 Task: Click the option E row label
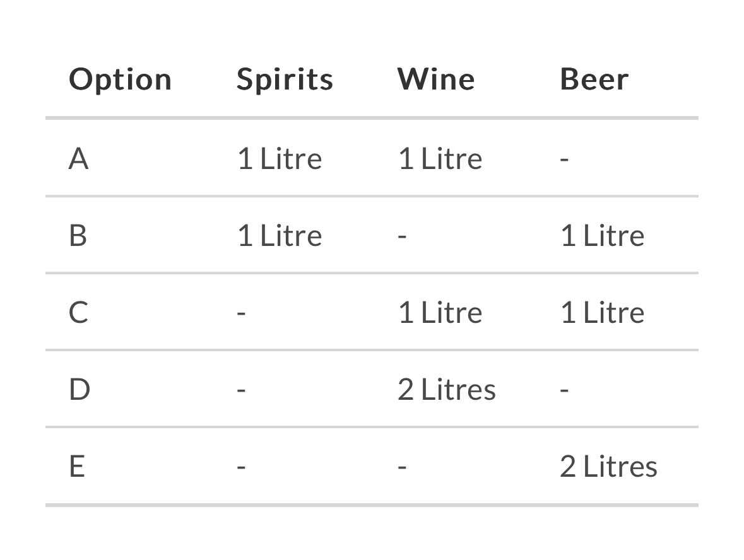click(76, 467)
